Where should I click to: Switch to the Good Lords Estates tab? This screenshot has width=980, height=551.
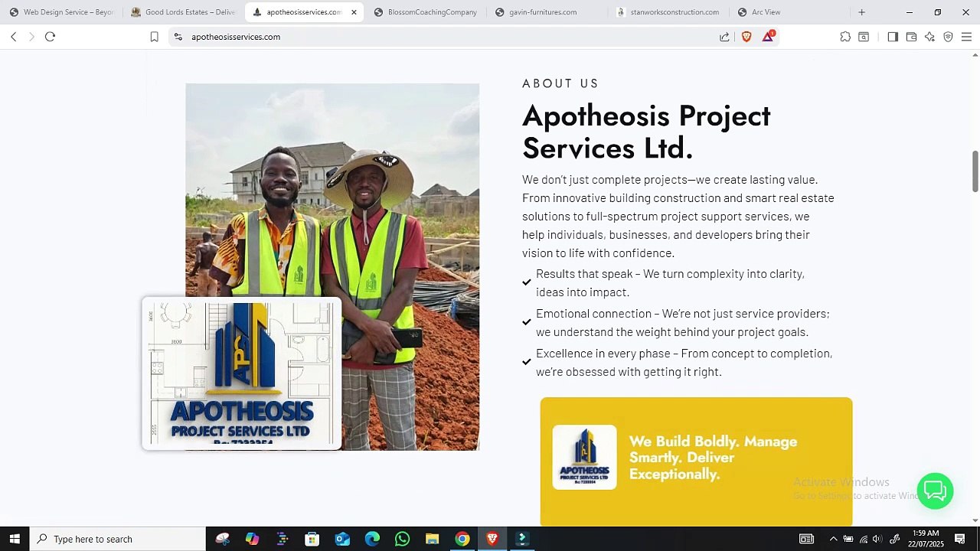point(183,12)
